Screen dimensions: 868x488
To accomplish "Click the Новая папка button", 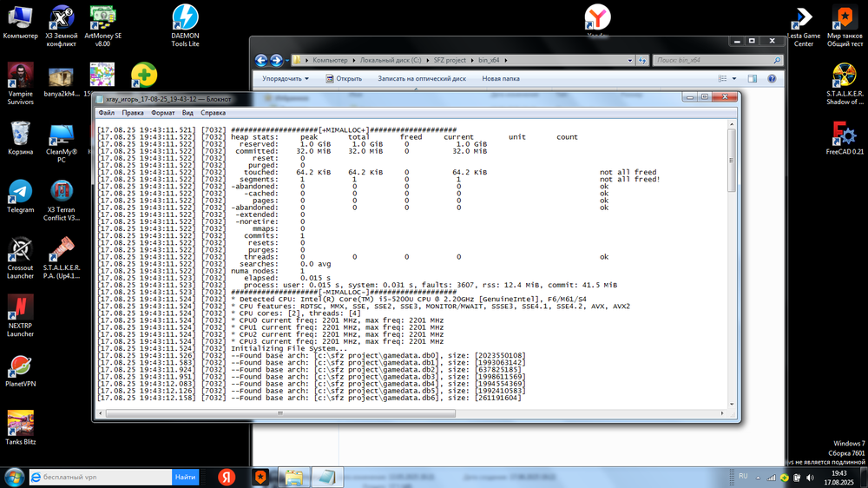I will point(501,78).
